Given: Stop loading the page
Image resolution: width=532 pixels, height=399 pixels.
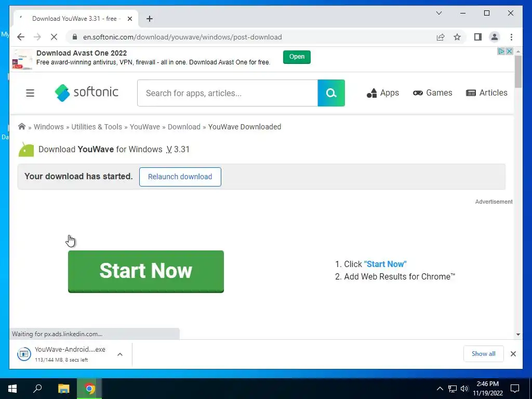Looking at the screenshot, I should 54,37.
